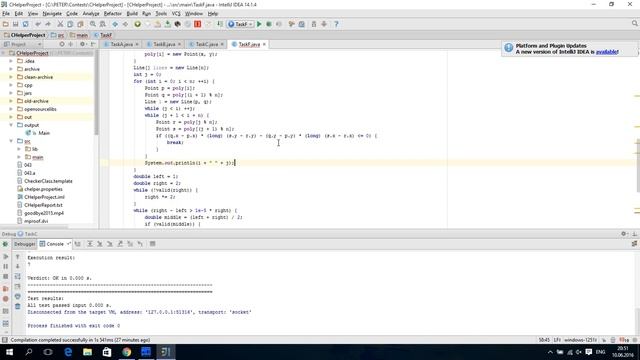Click the Synchronize toolbar icon
Image resolution: width=640 pixels, height=360 pixels.
[x=25, y=24]
